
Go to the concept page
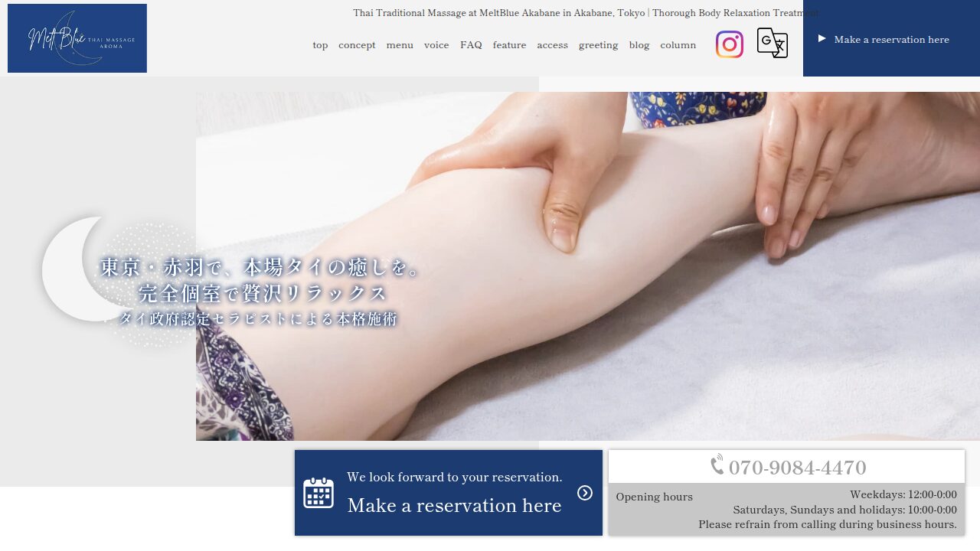click(357, 45)
